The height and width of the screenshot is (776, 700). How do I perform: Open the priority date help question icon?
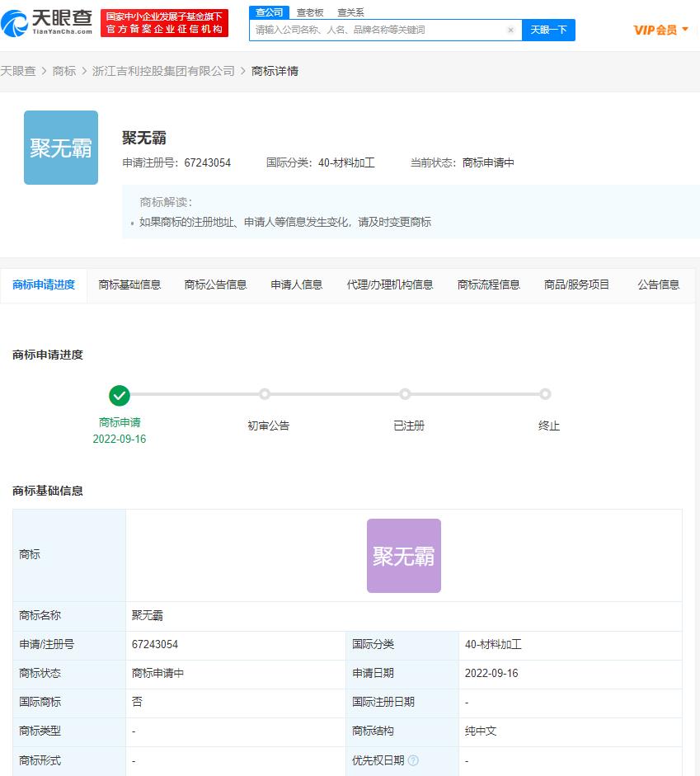pyautogui.click(x=413, y=760)
